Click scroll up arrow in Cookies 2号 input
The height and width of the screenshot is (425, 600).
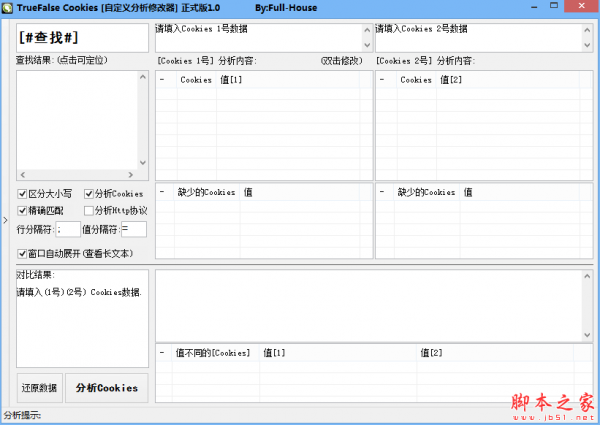(x=587, y=30)
